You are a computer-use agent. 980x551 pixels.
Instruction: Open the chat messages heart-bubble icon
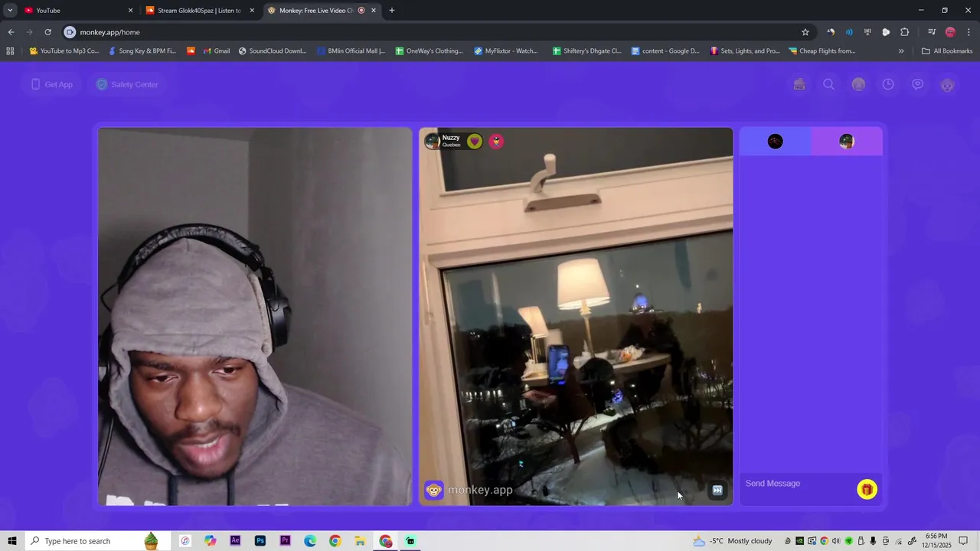pos(917,84)
